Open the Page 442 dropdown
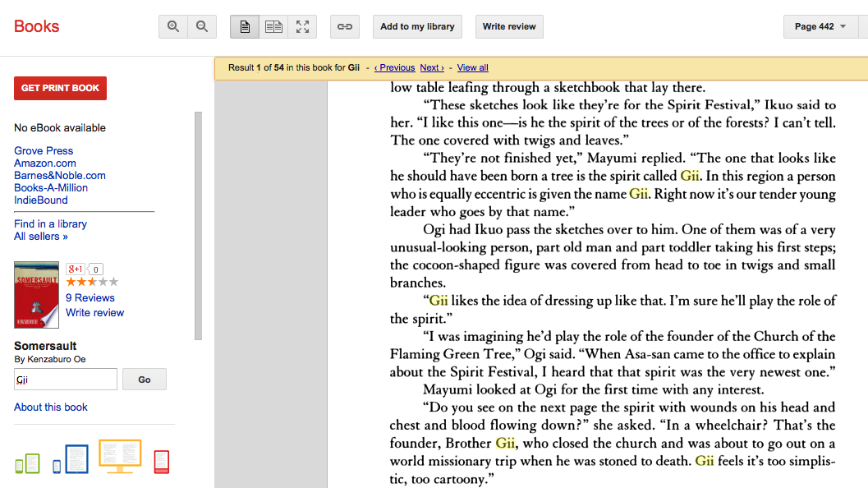 pyautogui.click(x=820, y=26)
